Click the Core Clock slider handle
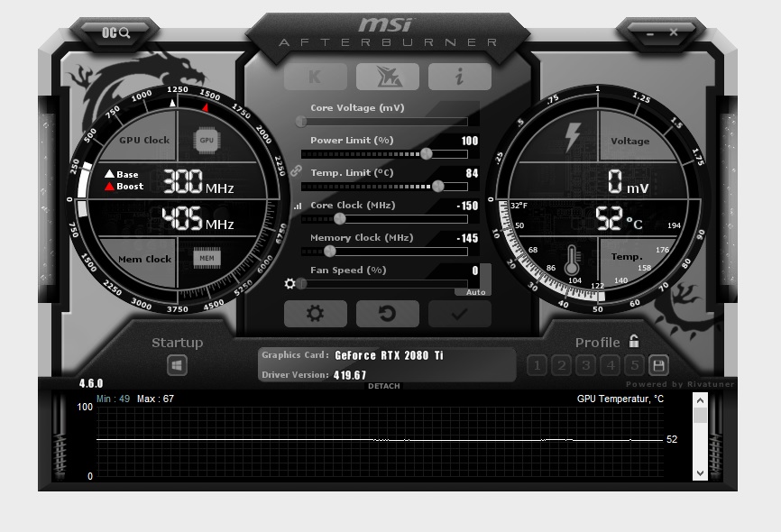 pos(340,219)
